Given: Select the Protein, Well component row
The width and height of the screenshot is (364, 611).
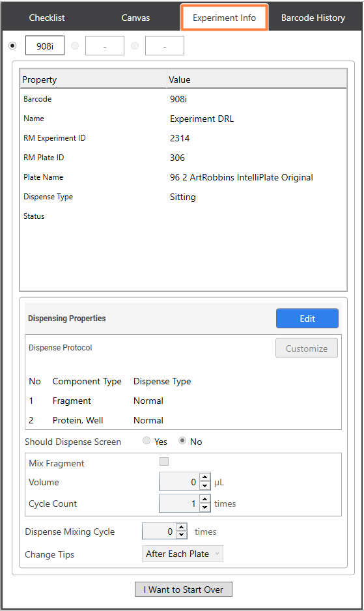Looking at the screenshot, I should pyautogui.click(x=183, y=420).
